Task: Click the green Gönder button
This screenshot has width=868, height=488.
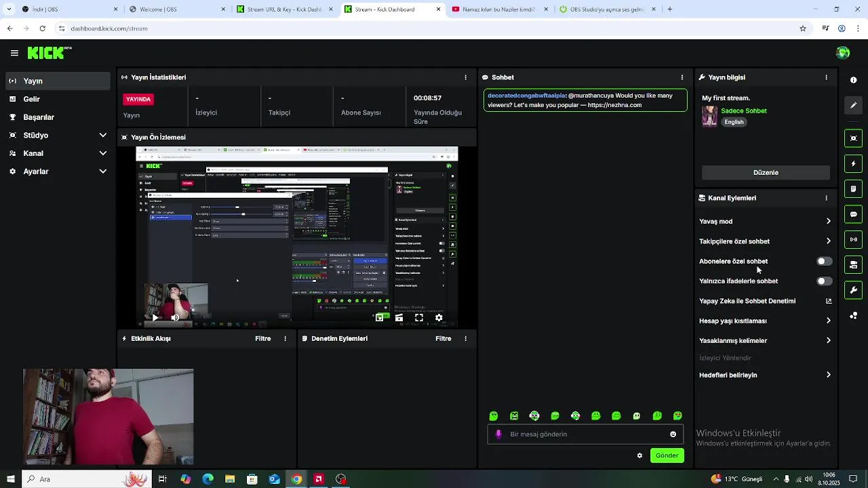Action: pos(667,455)
